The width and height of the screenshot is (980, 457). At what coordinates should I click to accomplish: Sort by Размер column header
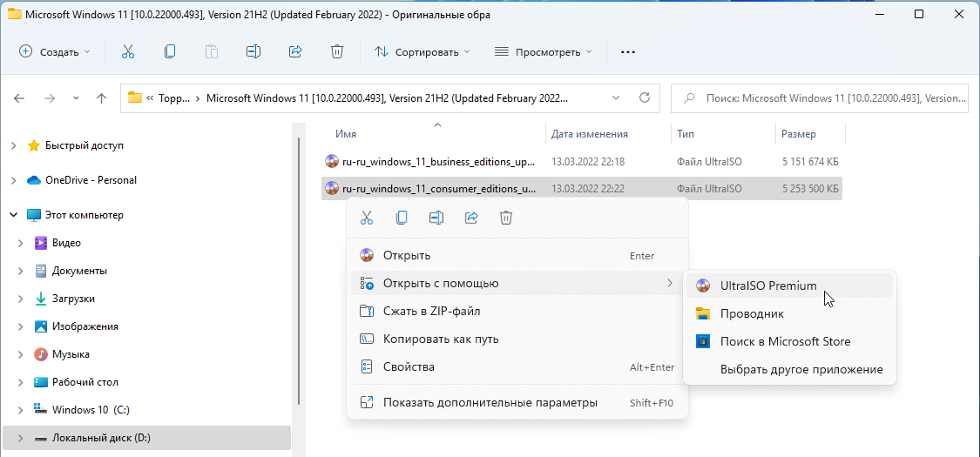(799, 134)
